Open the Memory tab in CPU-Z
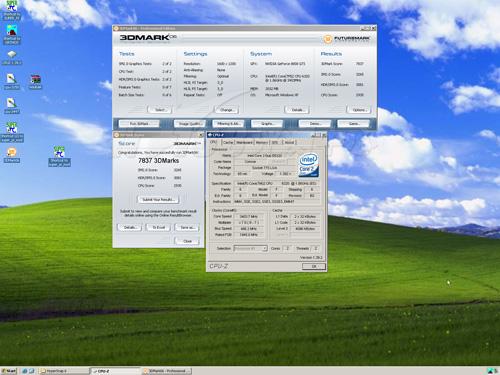This screenshot has width=500, height=375. pos(262,142)
